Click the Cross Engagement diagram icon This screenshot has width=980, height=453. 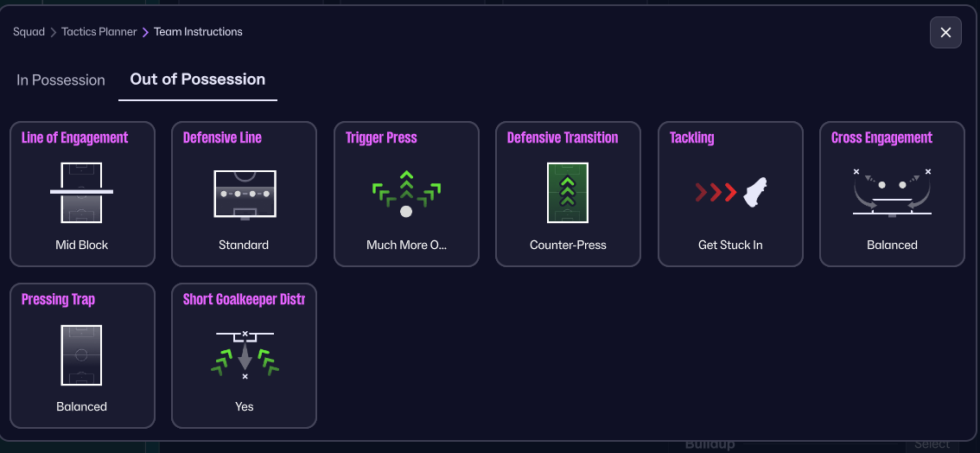coord(892,191)
